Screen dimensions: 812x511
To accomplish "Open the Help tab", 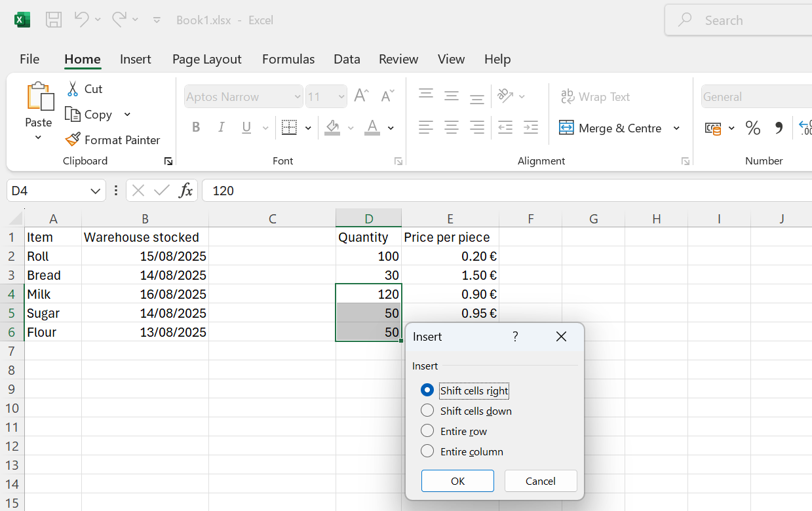I will click(x=497, y=59).
